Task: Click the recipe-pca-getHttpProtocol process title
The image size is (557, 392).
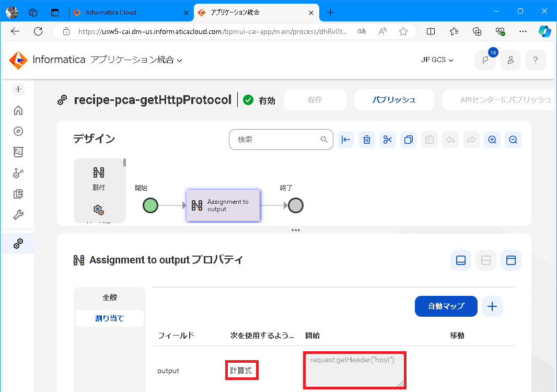Action: click(x=153, y=100)
